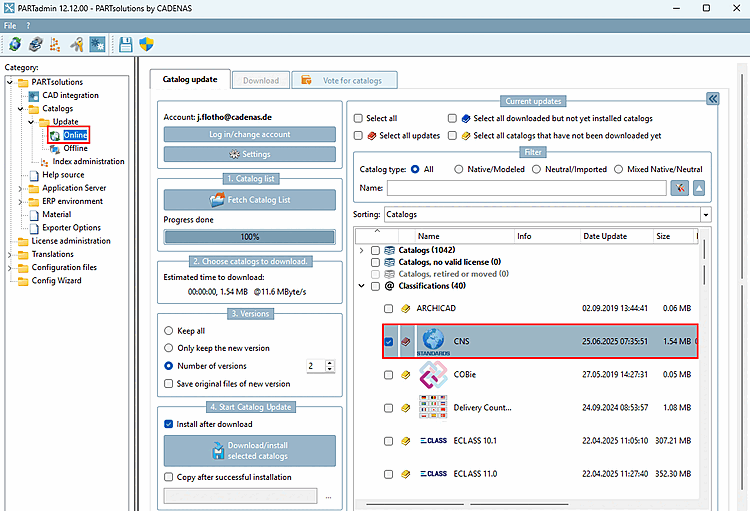
Task: Click Log in/change account button
Action: coord(250,134)
